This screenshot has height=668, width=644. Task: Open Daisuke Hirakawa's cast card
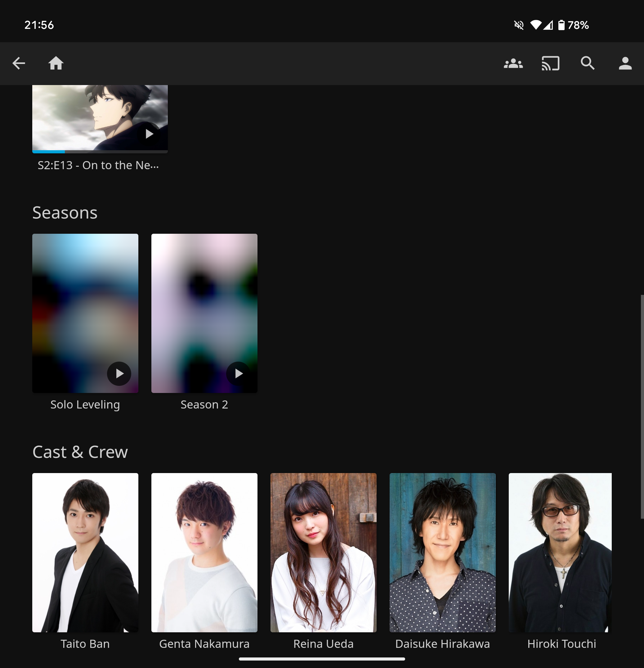click(x=442, y=552)
